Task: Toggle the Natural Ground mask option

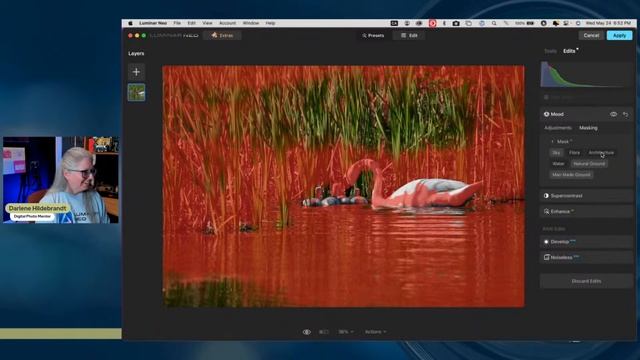Action: click(589, 164)
